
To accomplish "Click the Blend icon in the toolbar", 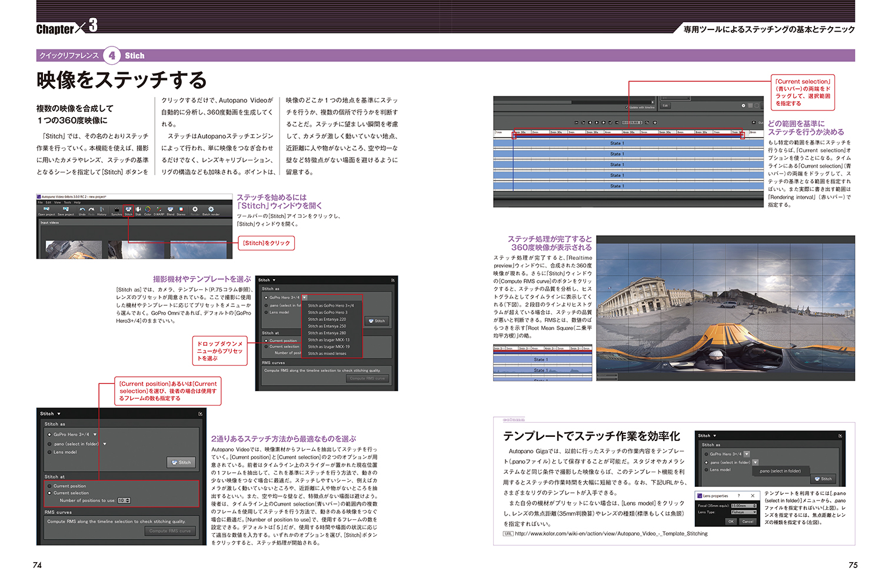I will [x=171, y=210].
